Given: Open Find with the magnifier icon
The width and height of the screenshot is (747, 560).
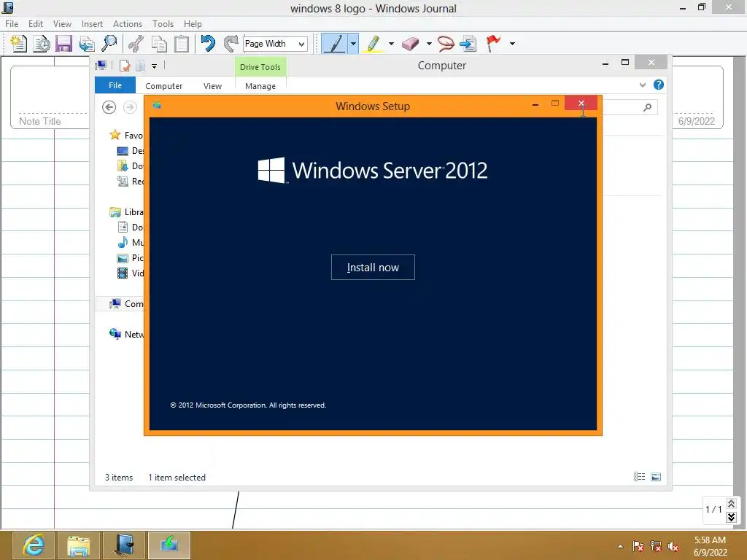Looking at the screenshot, I should click(x=109, y=44).
